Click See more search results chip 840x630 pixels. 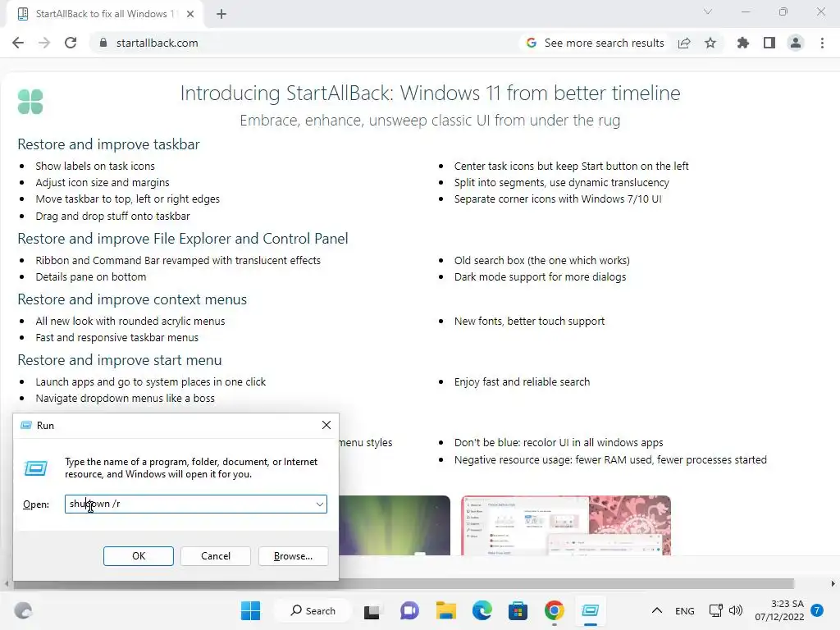point(596,43)
